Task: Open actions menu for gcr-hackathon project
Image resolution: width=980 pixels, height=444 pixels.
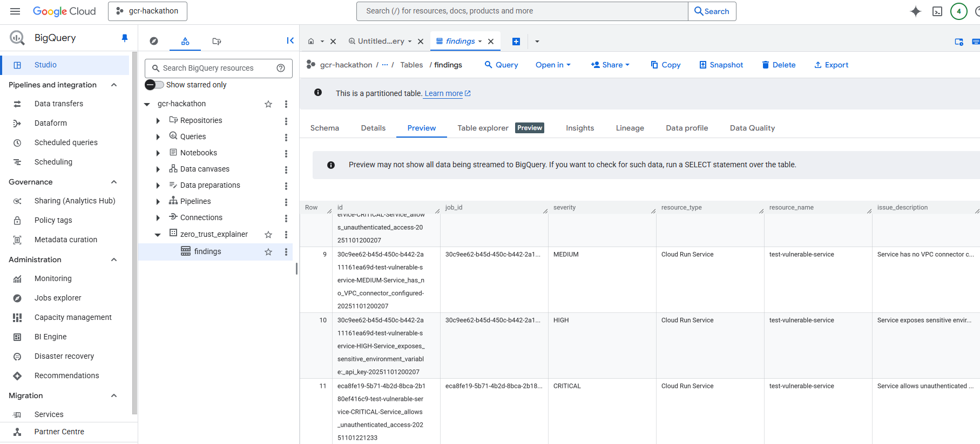Action: click(x=286, y=104)
